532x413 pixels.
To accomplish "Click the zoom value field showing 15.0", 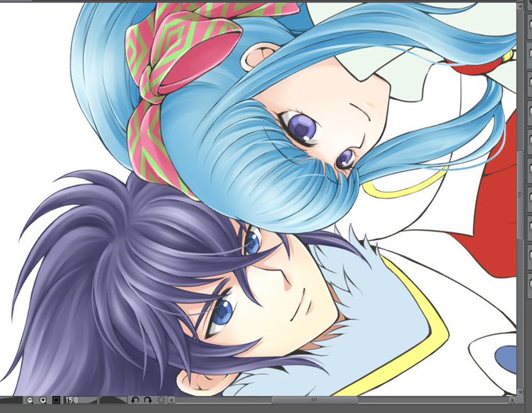I will pyautogui.click(x=80, y=400).
